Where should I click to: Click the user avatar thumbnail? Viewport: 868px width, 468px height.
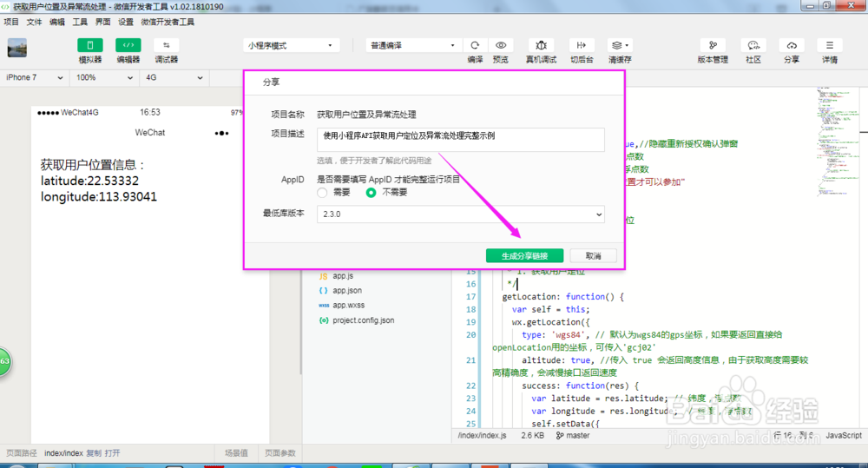coord(17,48)
